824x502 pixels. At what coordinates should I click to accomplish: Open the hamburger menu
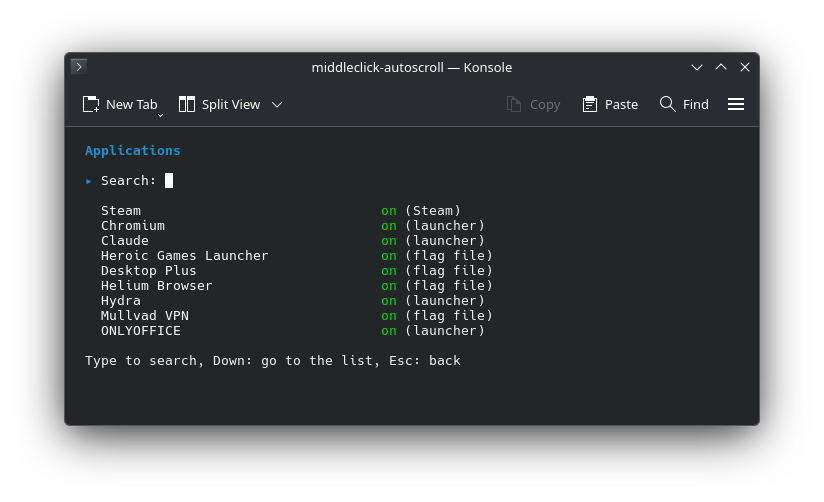[736, 105]
